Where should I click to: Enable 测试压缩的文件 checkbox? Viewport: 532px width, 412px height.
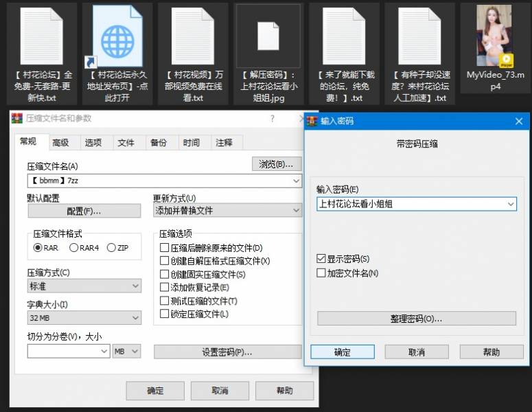pyautogui.click(x=164, y=301)
